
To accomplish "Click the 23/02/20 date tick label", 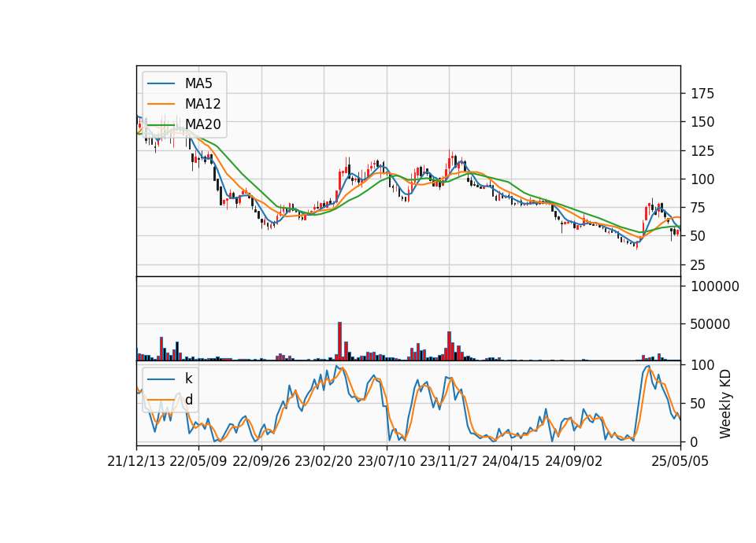I will pyautogui.click(x=324, y=461).
